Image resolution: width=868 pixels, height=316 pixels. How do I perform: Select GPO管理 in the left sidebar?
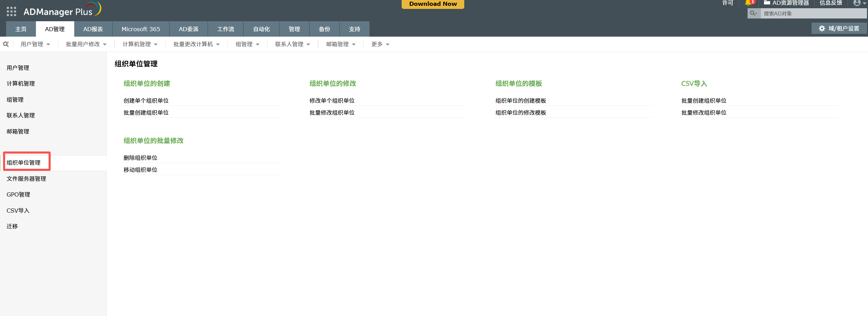point(18,194)
